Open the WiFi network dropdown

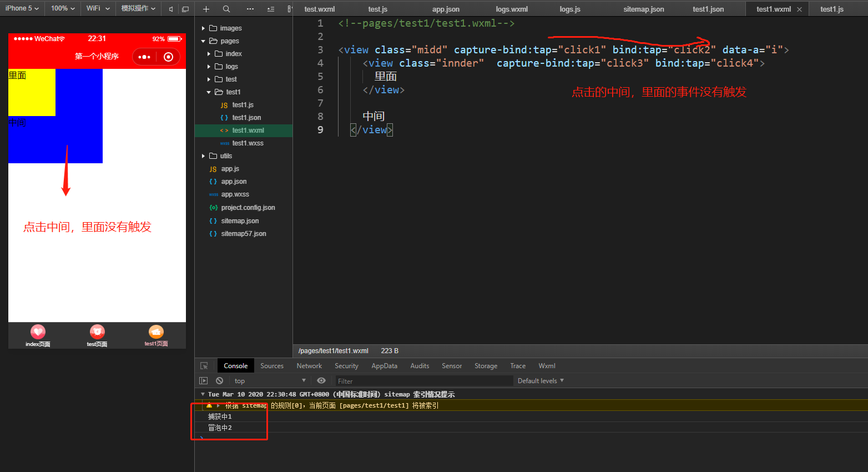pos(98,8)
